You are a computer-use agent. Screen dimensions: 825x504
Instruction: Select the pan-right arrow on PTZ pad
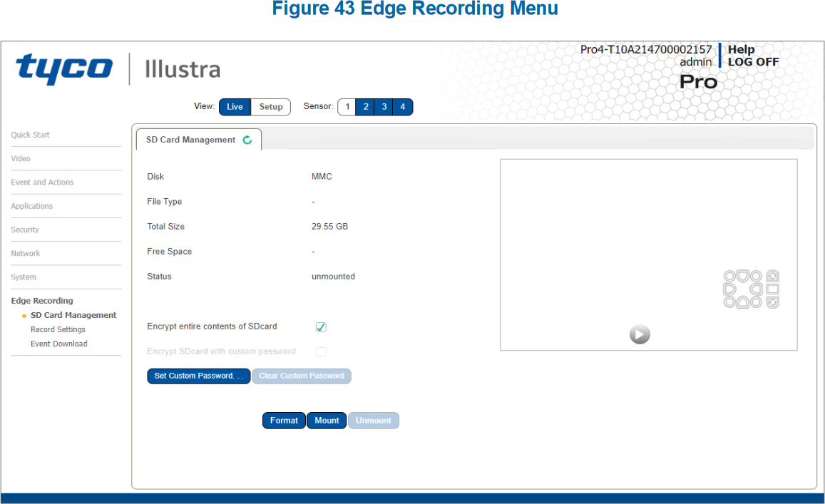coord(756,289)
